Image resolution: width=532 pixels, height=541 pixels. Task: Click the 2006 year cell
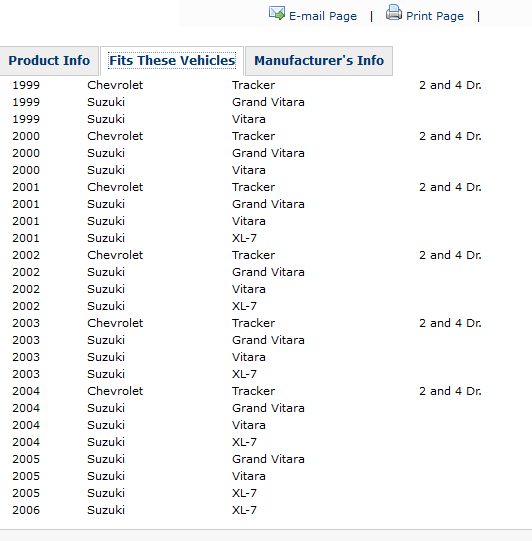(x=26, y=510)
